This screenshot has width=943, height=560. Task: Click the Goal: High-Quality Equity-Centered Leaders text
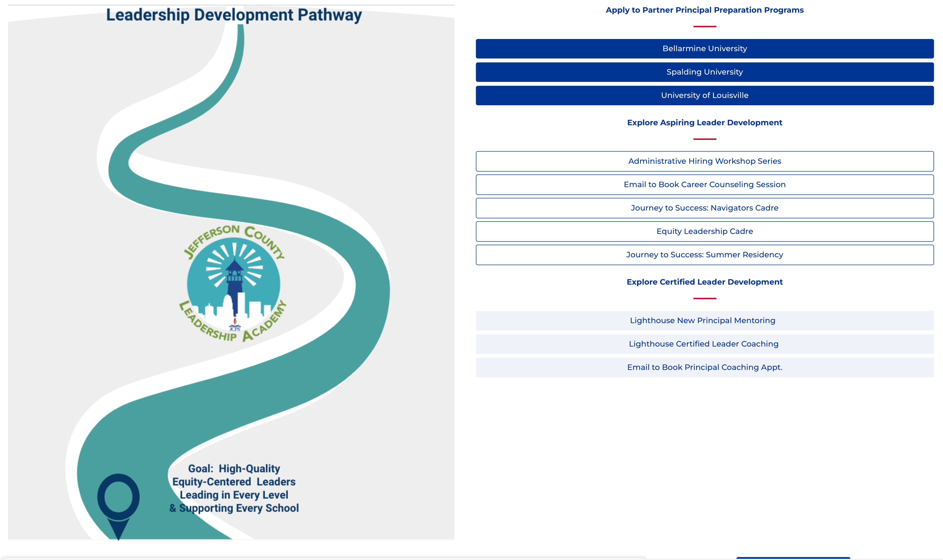pos(234,488)
